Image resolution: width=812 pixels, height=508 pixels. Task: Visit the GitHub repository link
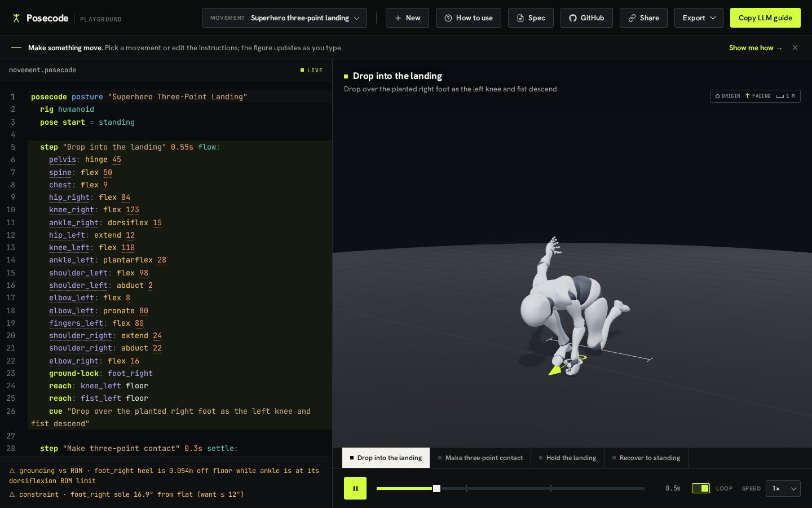pos(586,18)
